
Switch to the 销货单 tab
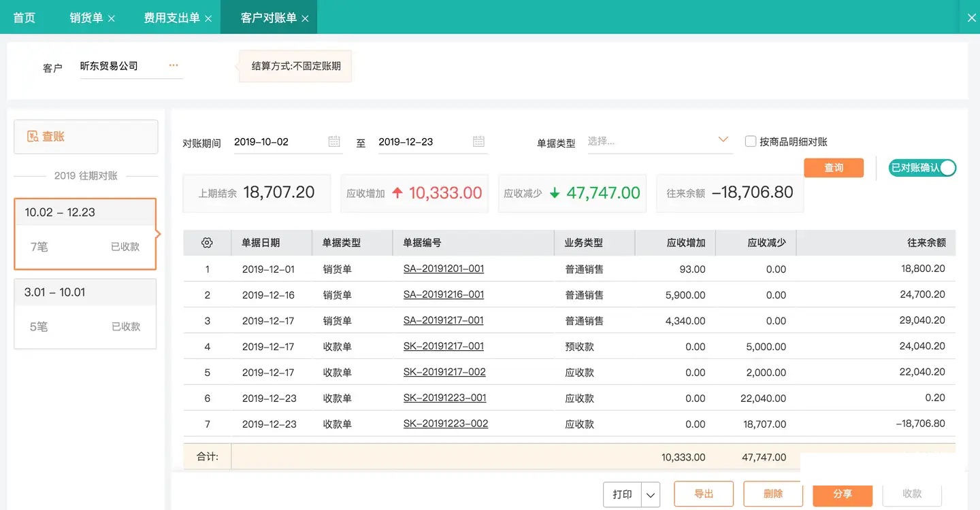(86, 18)
